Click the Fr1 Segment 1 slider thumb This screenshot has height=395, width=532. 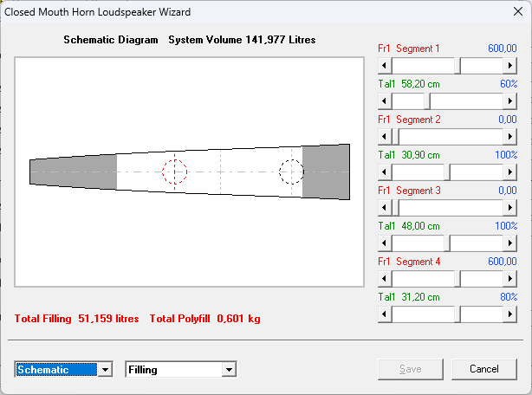click(x=457, y=66)
